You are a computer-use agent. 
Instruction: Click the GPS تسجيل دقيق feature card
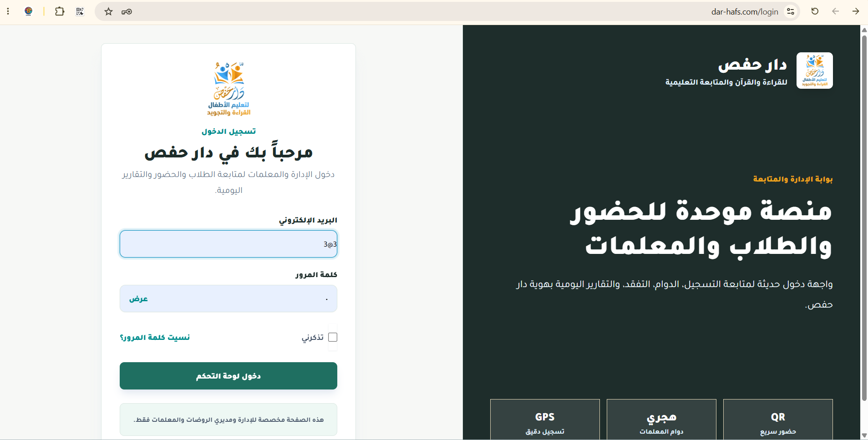pos(545,419)
